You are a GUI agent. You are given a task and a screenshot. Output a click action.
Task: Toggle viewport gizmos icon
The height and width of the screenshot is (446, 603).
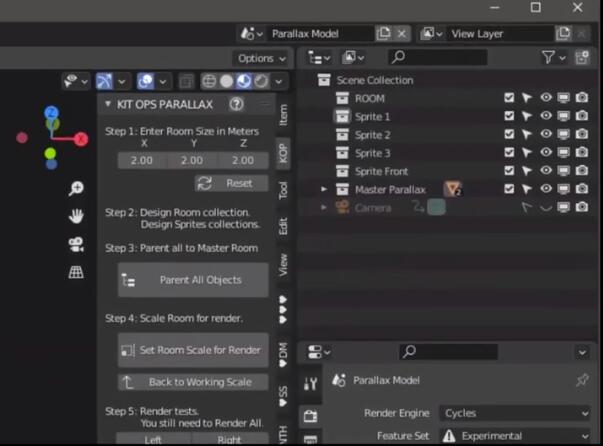point(104,81)
